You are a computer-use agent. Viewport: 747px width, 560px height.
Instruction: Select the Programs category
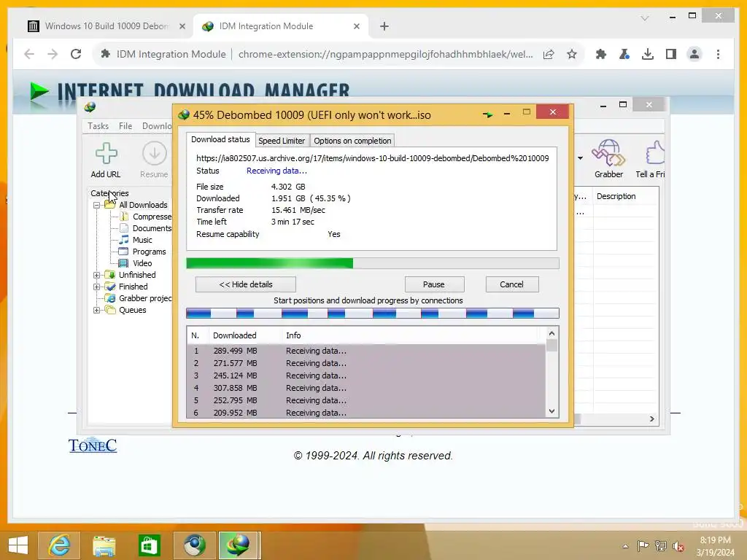(x=142, y=252)
